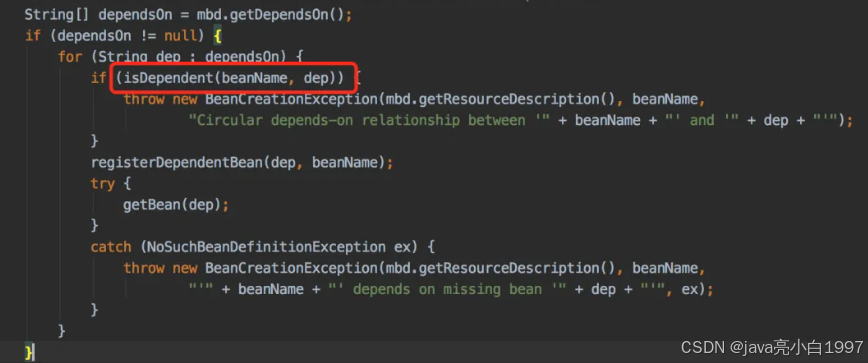The height and width of the screenshot is (363, 868).
Task: Click the 'depends on missing bean' string line
Action: point(450,289)
